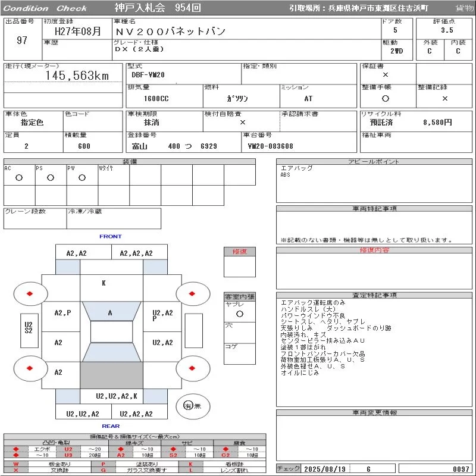
Task: Click the × mark under 検付自賠責
Action: coord(243,123)
